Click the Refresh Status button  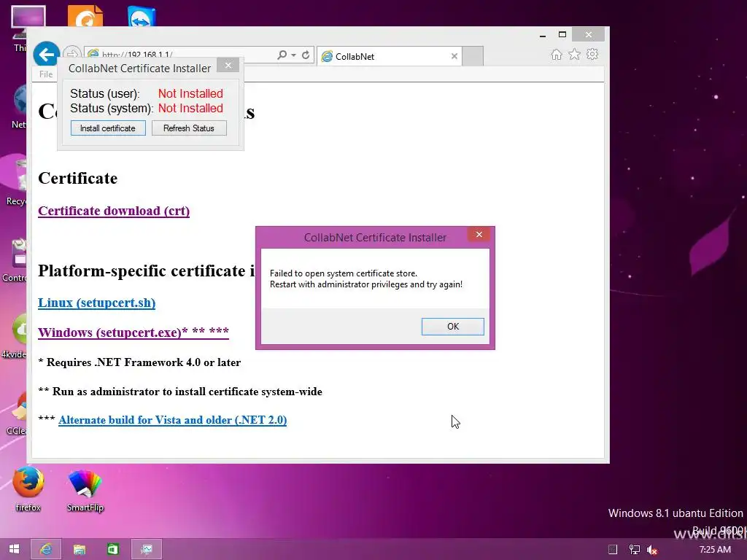(x=189, y=128)
